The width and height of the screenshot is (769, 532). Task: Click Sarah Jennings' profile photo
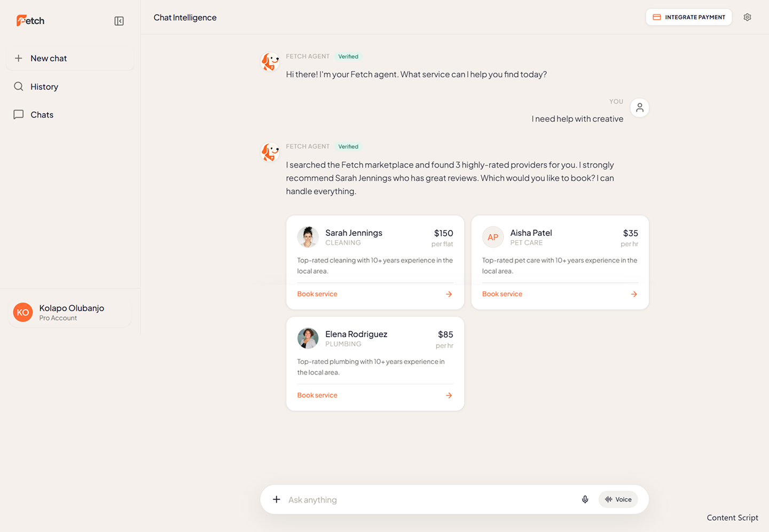click(x=308, y=237)
